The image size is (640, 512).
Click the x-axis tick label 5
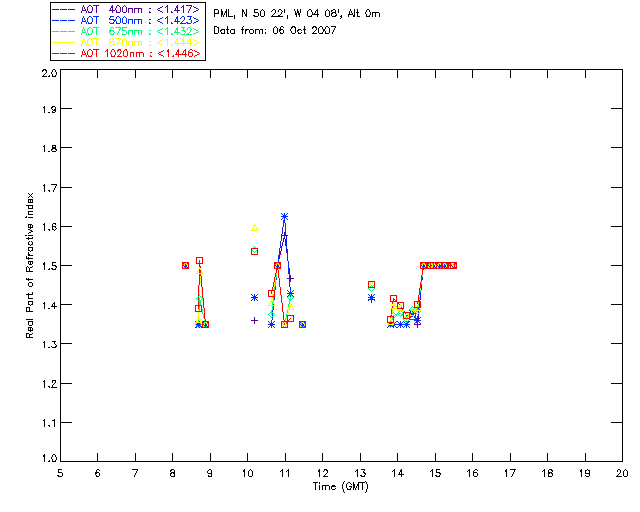coord(60,473)
